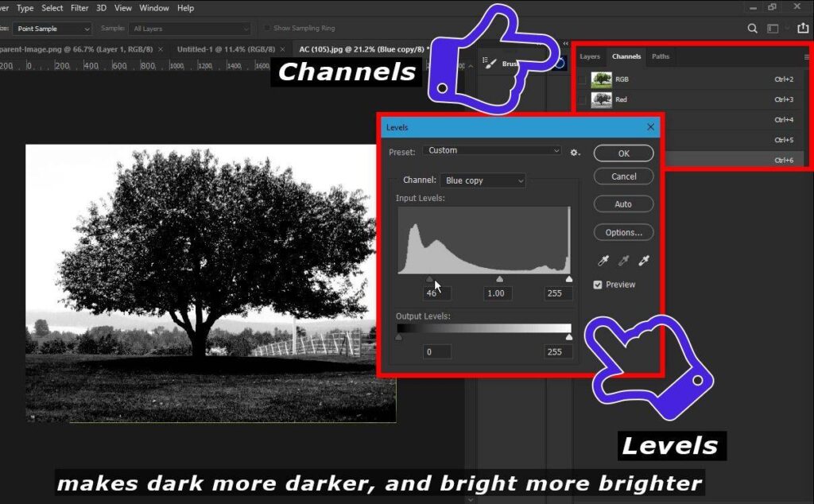Viewport: 814px width, 504px height.
Task: Toggle visibility of the RGB channel
Action: pyautogui.click(x=582, y=79)
